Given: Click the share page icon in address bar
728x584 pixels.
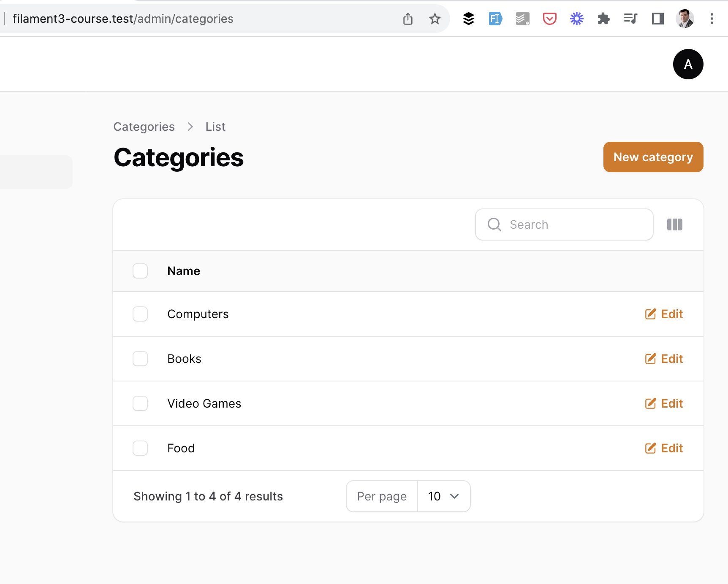Looking at the screenshot, I should coord(407,19).
